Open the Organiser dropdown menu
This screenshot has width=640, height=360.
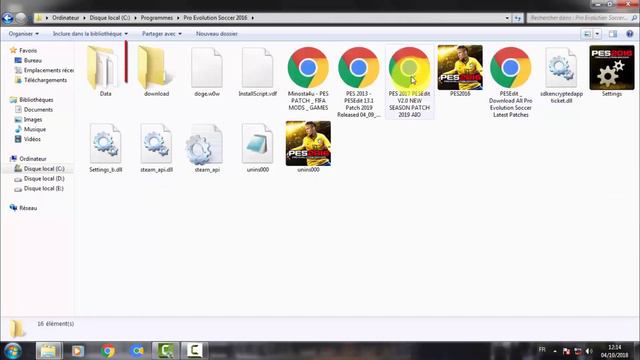point(24,34)
